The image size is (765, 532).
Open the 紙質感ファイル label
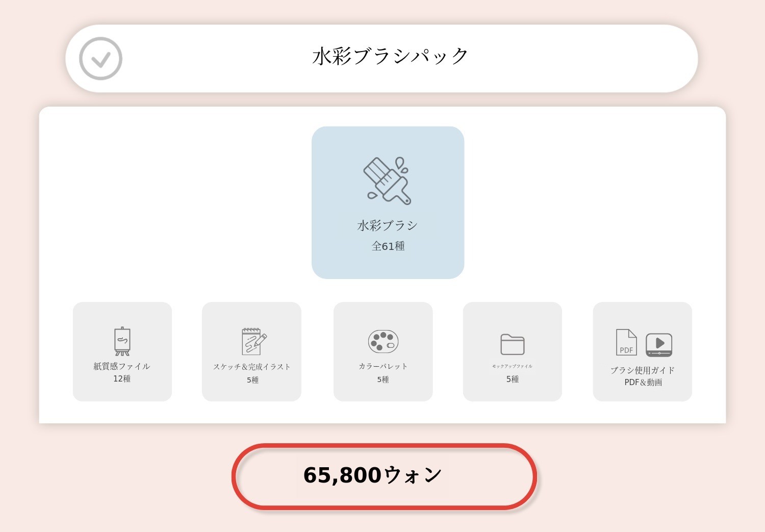(122, 366)
